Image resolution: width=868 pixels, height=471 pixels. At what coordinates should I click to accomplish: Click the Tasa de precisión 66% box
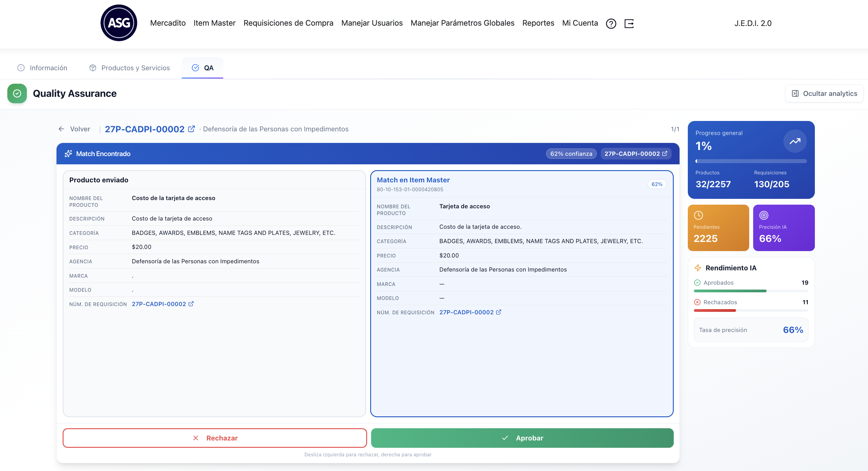[751, 330]
